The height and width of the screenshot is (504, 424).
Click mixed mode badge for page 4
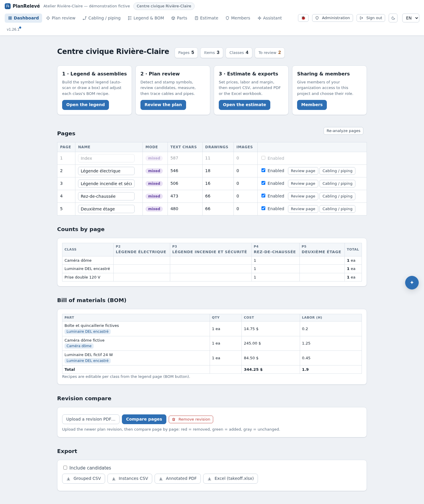(x=154, y=196)
